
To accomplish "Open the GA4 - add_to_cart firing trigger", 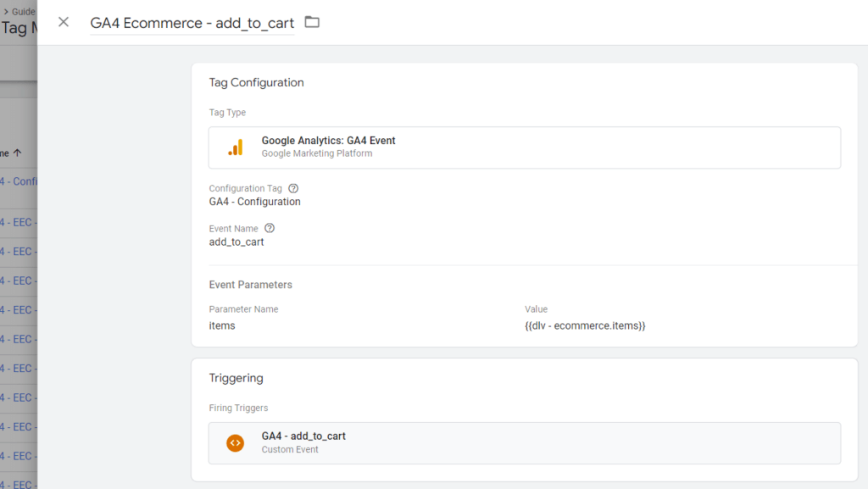I will click(x=525, y=443).
